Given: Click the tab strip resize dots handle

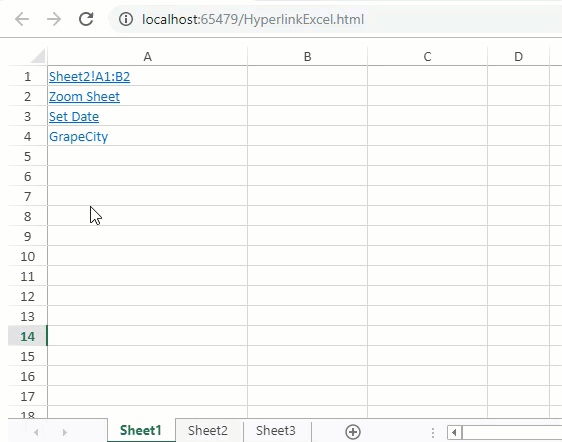Looking at the screenshot, I should [433, 433].
